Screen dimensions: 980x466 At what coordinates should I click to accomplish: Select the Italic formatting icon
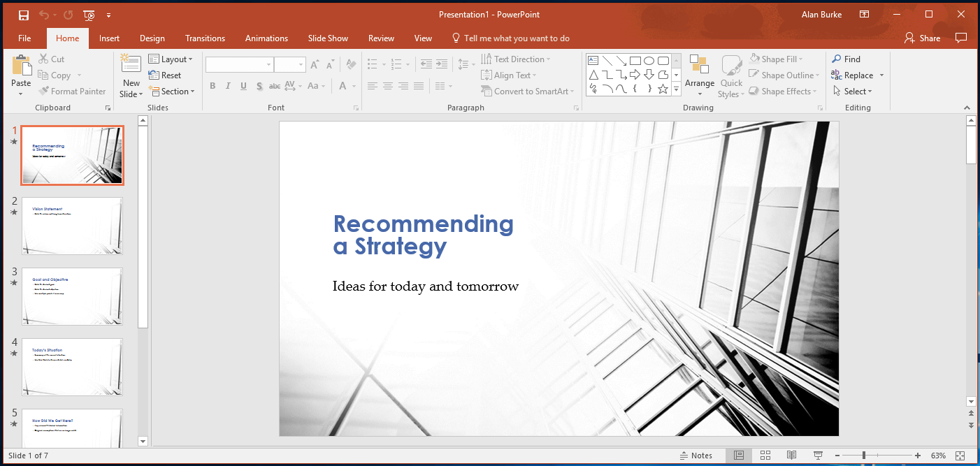228,85
